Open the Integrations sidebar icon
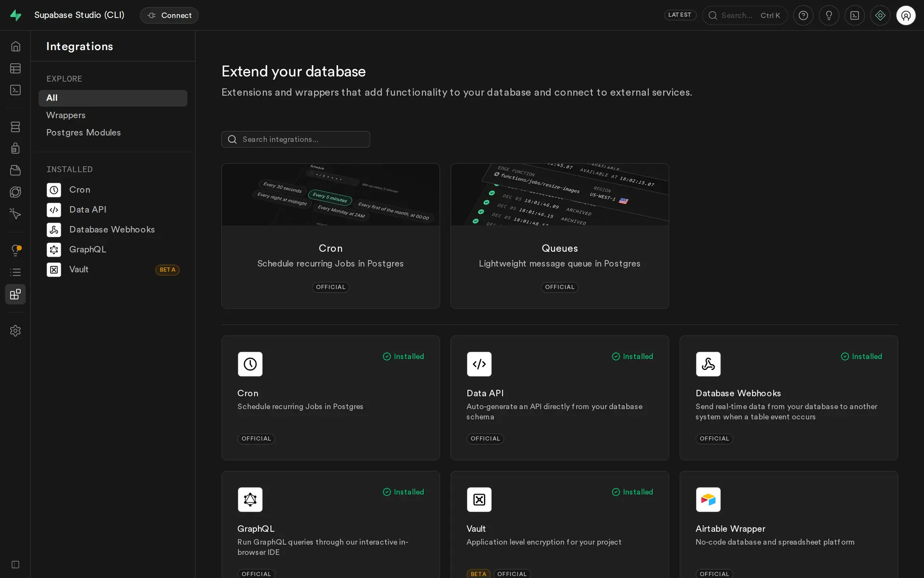The image size is (924, 578). coord(15,294)
